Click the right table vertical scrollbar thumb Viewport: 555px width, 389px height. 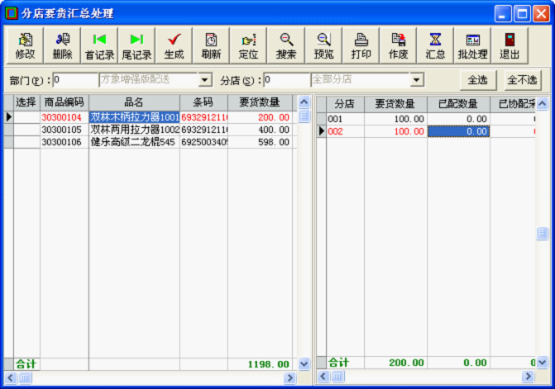click(x=542, y=234)
